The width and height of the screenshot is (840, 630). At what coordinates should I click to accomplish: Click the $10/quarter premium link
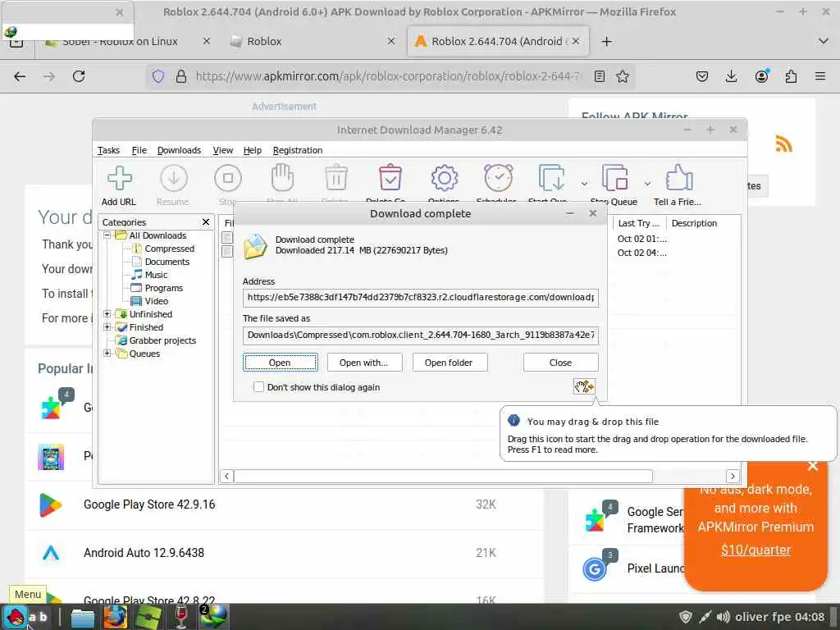coord(756,550)
